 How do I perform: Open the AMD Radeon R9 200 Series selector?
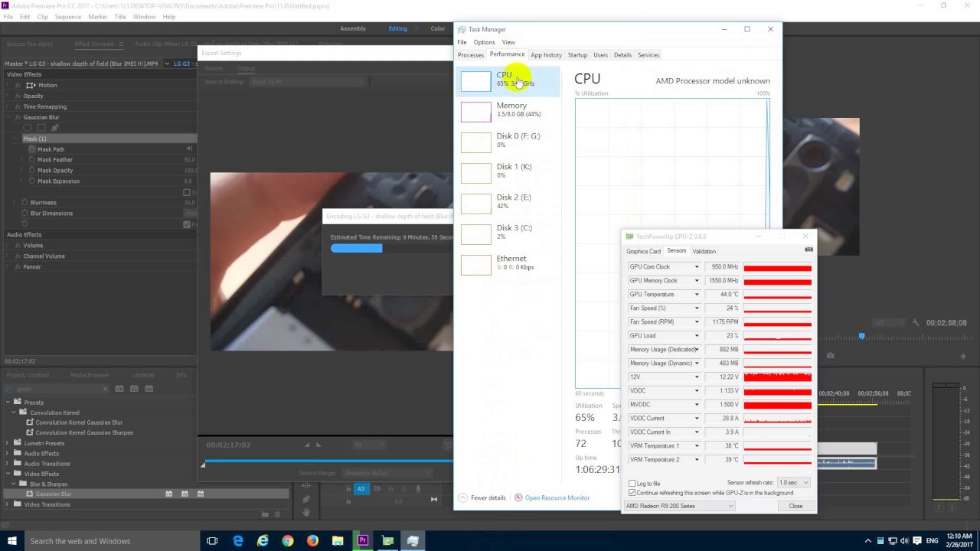(x=679, y=506)
